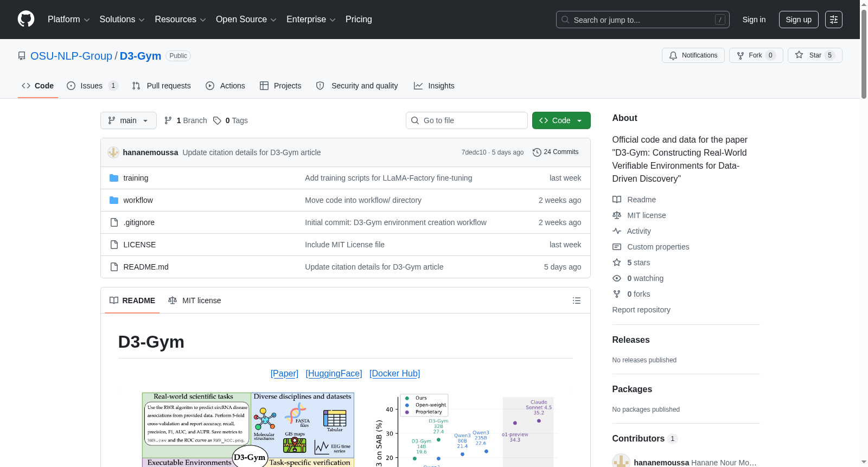Open the D3-Gym overview figure image

point(346,430)
